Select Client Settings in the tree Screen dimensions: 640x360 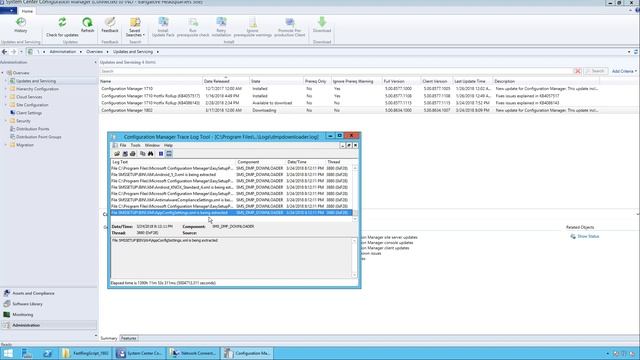tap(29, 113)
